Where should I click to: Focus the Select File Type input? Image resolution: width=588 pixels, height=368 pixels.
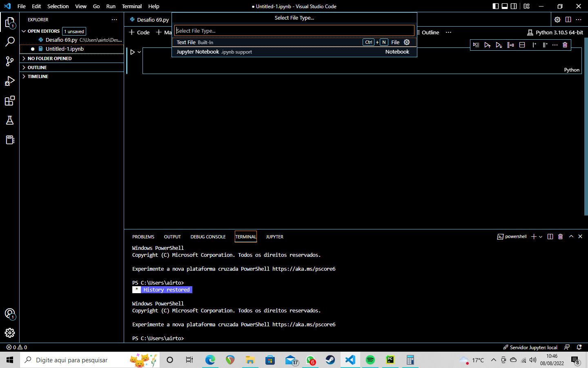294,31
